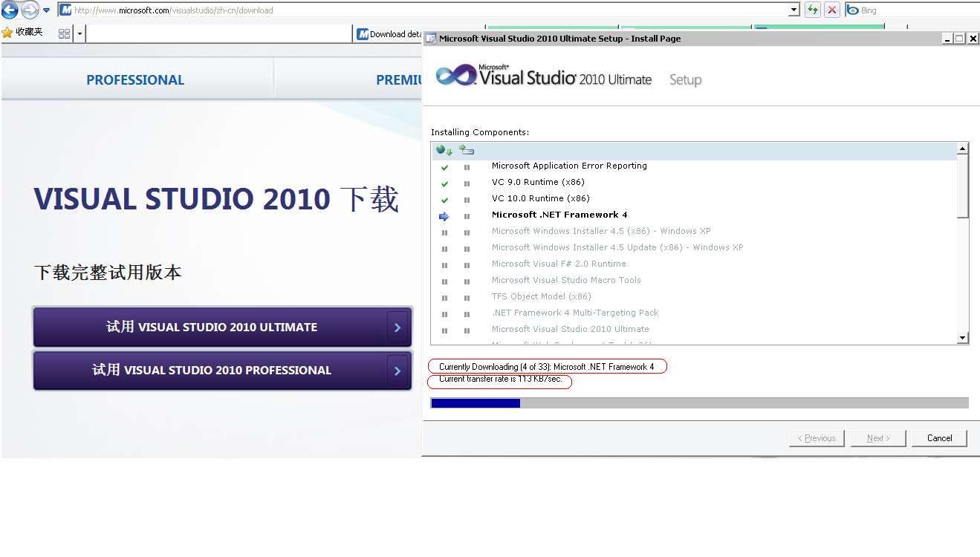Click the VISUAL STUDIO 2010 下载 heading

[x=216, y=199]
